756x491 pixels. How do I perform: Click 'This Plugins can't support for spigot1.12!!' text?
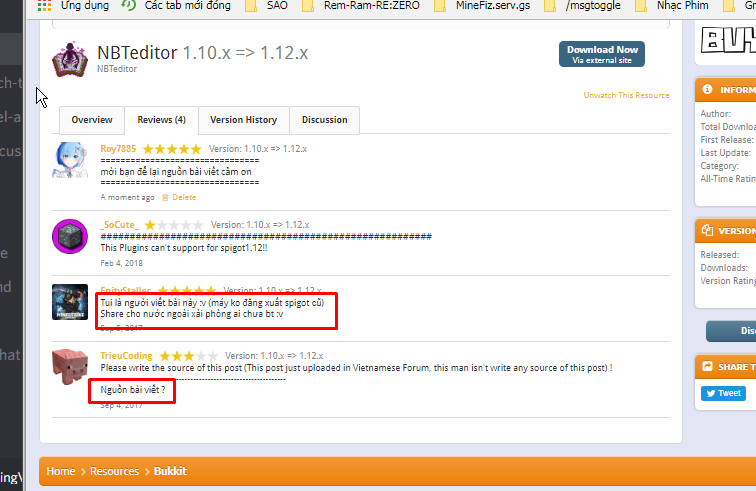click(184, 248)
